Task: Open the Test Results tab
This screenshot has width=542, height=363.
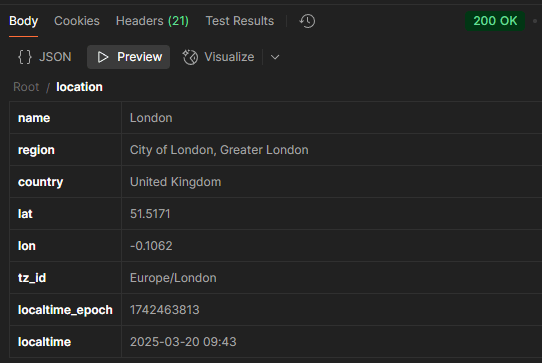Action: coord(240,21)
